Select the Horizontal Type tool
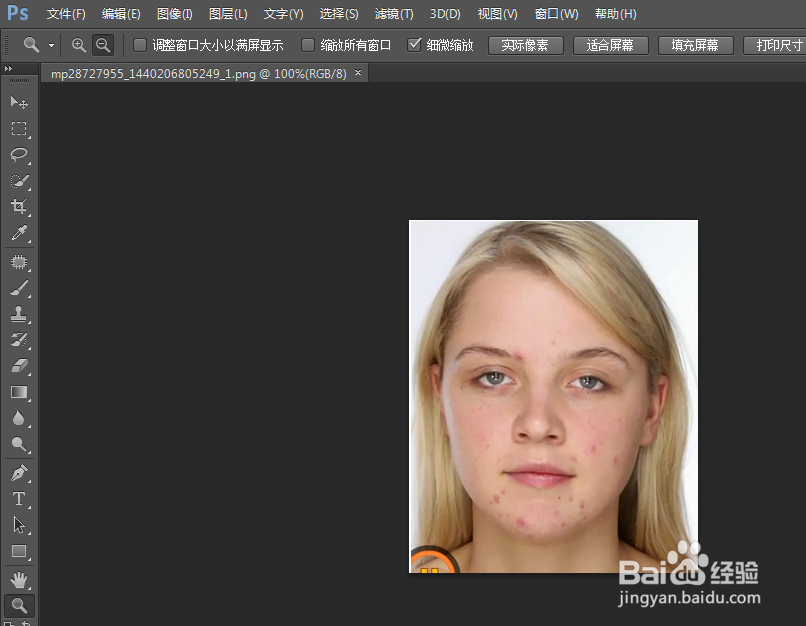 (19, 498)
